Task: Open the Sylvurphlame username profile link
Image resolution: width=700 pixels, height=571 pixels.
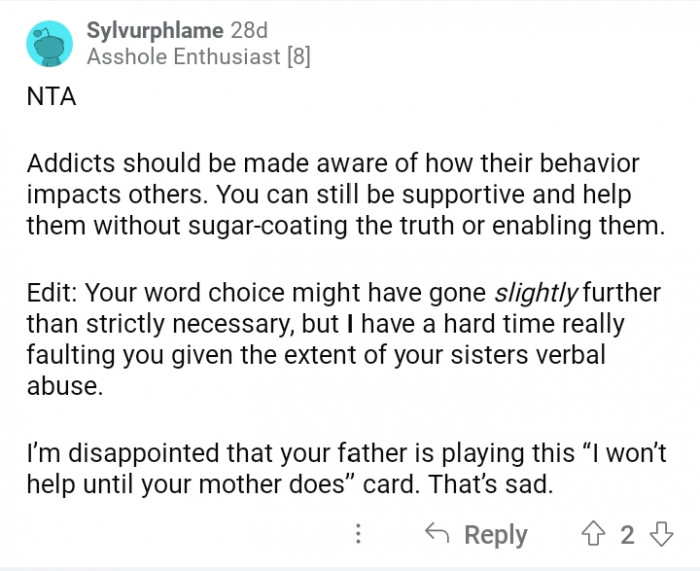Action: (x=154, y=30)
